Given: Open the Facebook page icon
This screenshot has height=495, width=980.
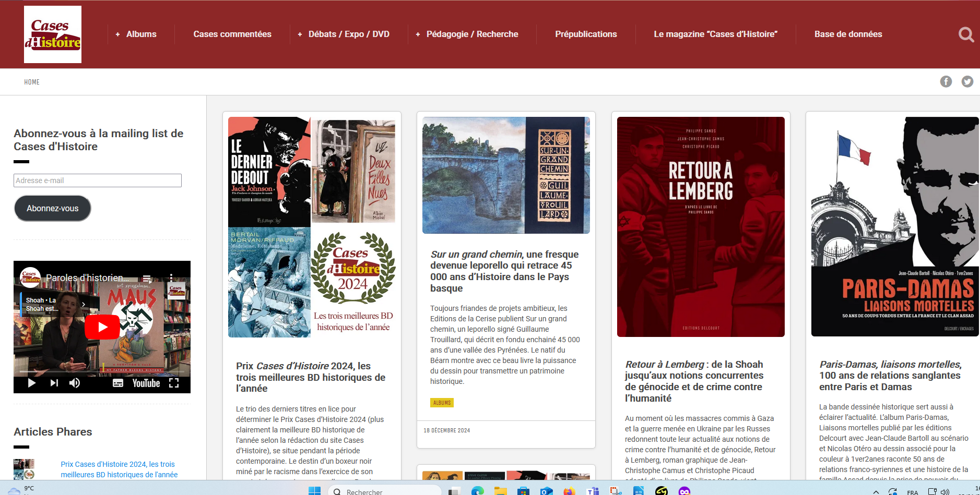Looking at the screenshot, I should pos(946,81).
